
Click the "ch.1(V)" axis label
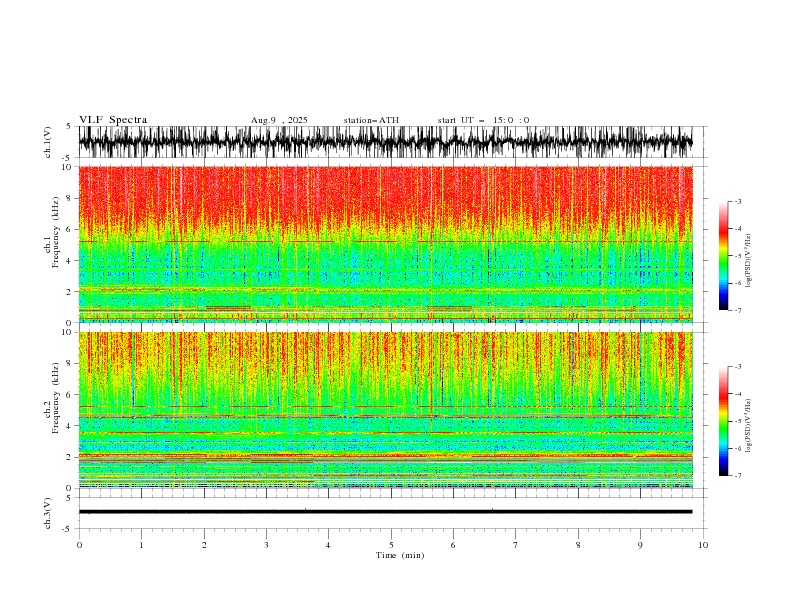[48, 142]
